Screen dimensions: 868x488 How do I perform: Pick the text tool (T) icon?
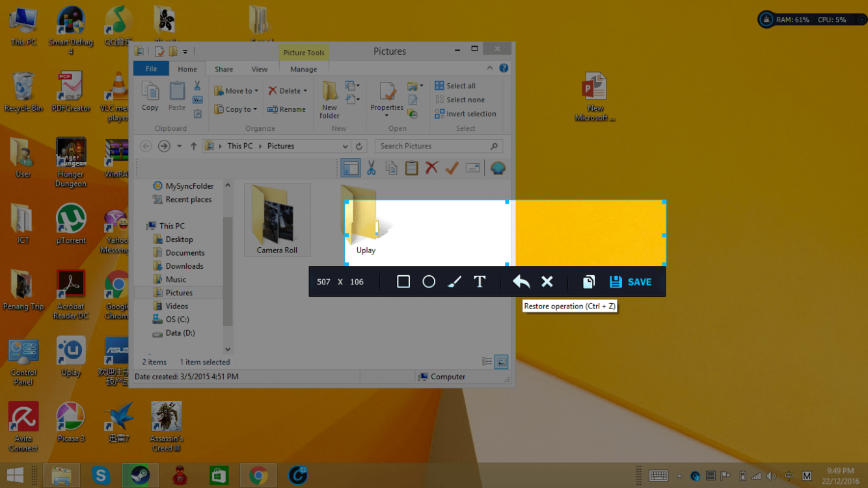click(x=480, y=282)
